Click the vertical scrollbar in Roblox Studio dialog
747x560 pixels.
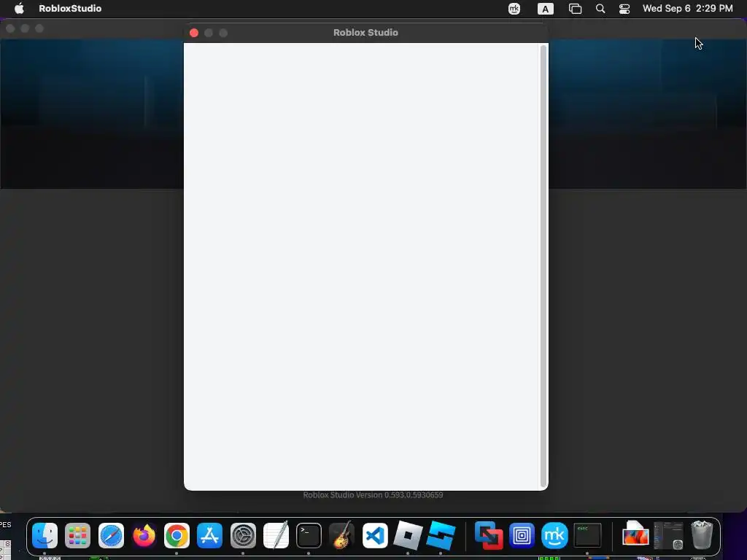tap(543, 265)
